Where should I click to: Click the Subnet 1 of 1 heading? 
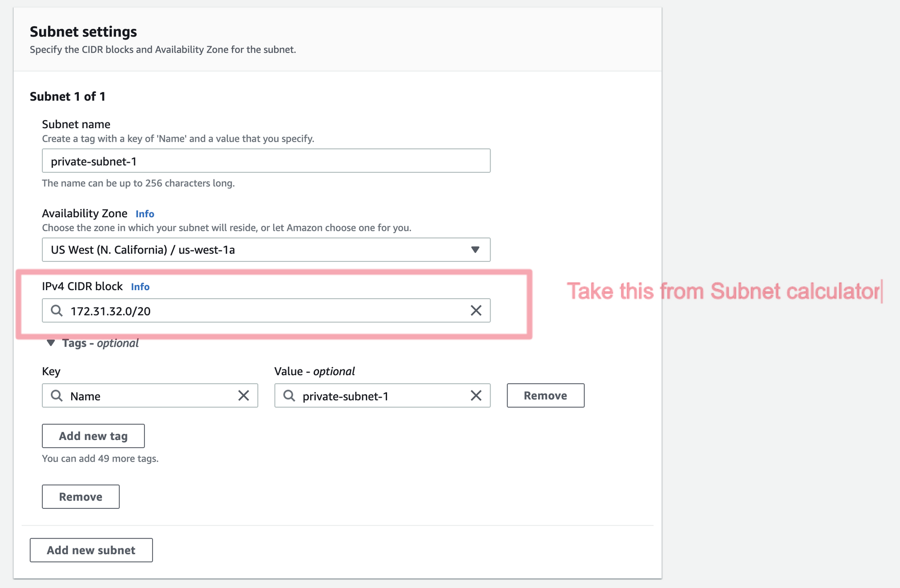tap(67, 96)
